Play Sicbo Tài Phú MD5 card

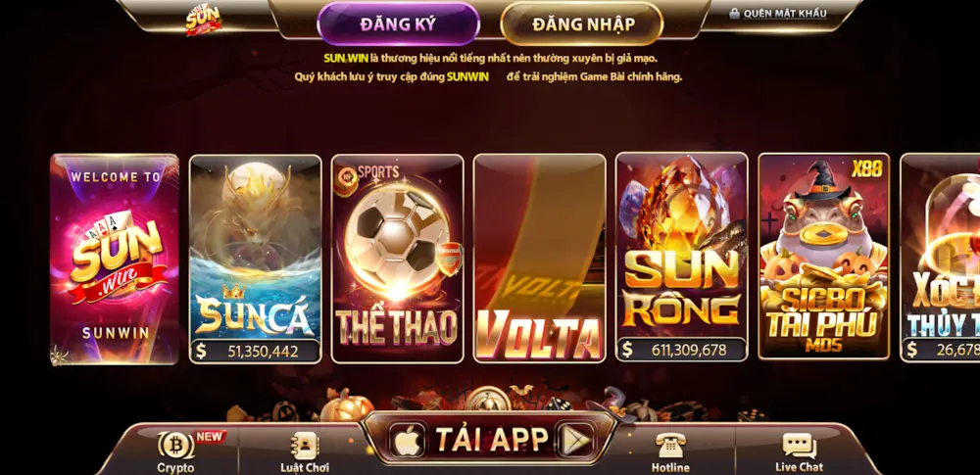coord(824,257)
